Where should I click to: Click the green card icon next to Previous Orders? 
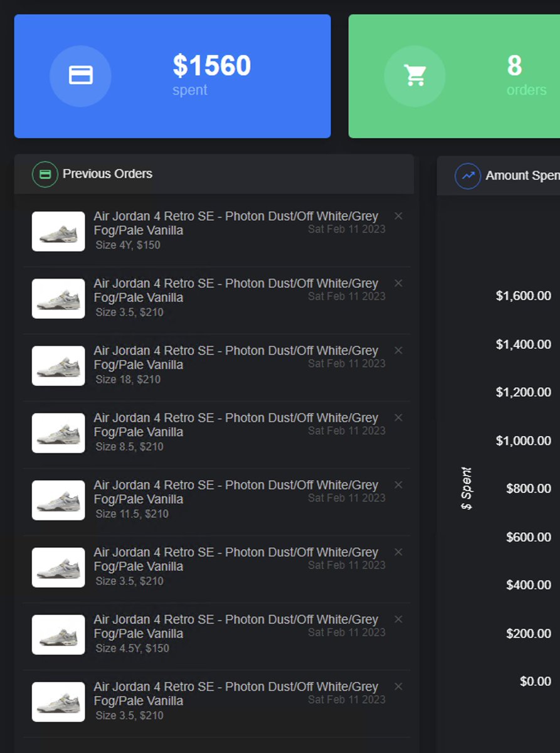click(x=45, y=174)
